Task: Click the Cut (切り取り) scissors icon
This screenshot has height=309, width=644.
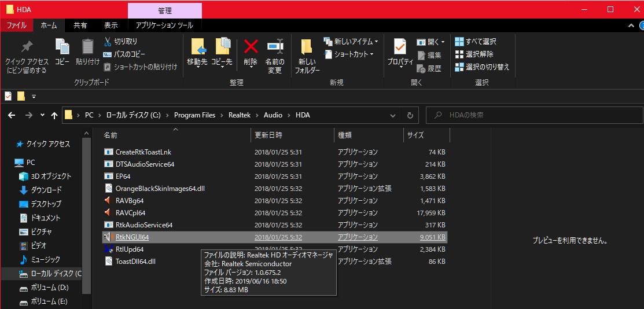Action: tap(107, 42)
